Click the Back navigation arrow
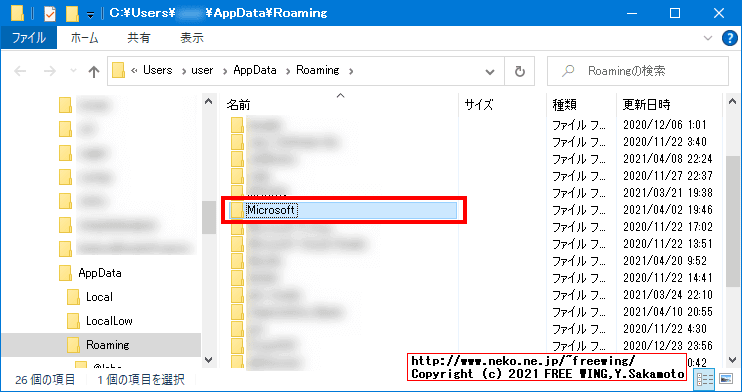 click(x=20, y=71)
